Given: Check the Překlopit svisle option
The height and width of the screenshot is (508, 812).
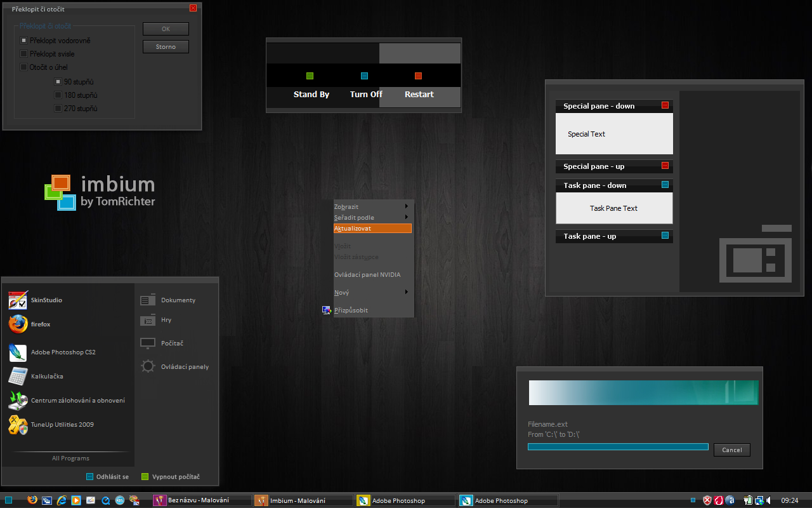Looking at the screenshot, I should click(x=24, y=54).
